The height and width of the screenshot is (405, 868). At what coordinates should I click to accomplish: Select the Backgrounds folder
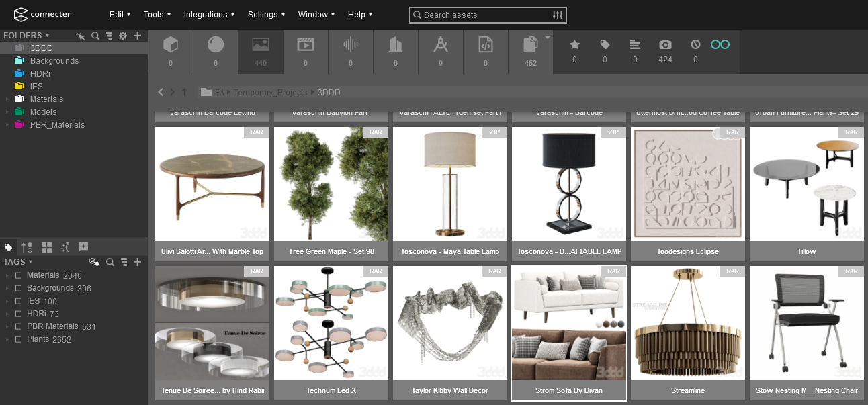point(54,61)
